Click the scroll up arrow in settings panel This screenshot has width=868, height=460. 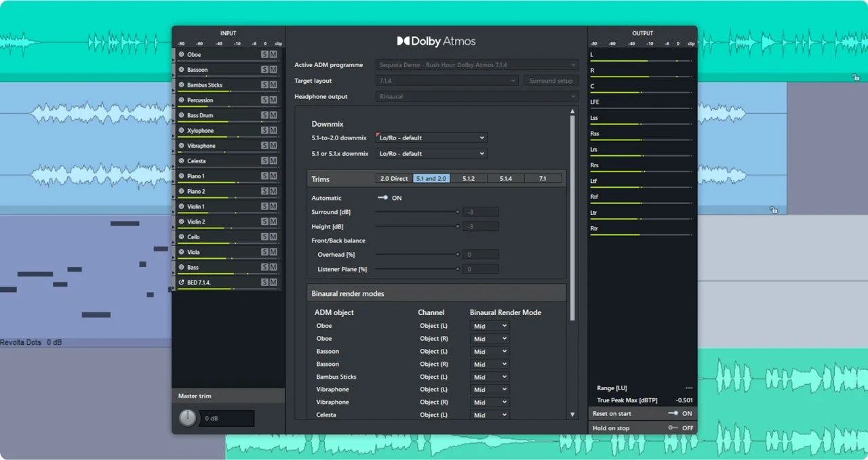point(572,111)
